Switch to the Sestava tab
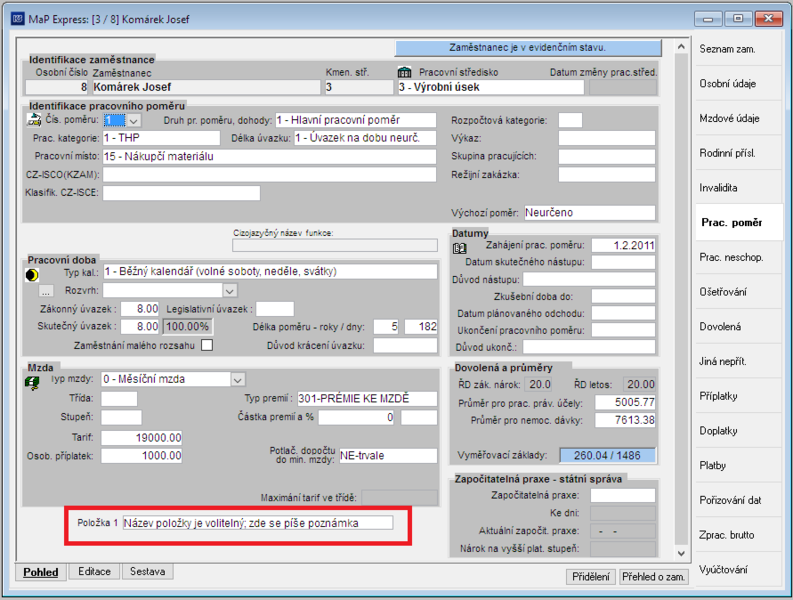793x600 pixels. [x=147, y=572]
